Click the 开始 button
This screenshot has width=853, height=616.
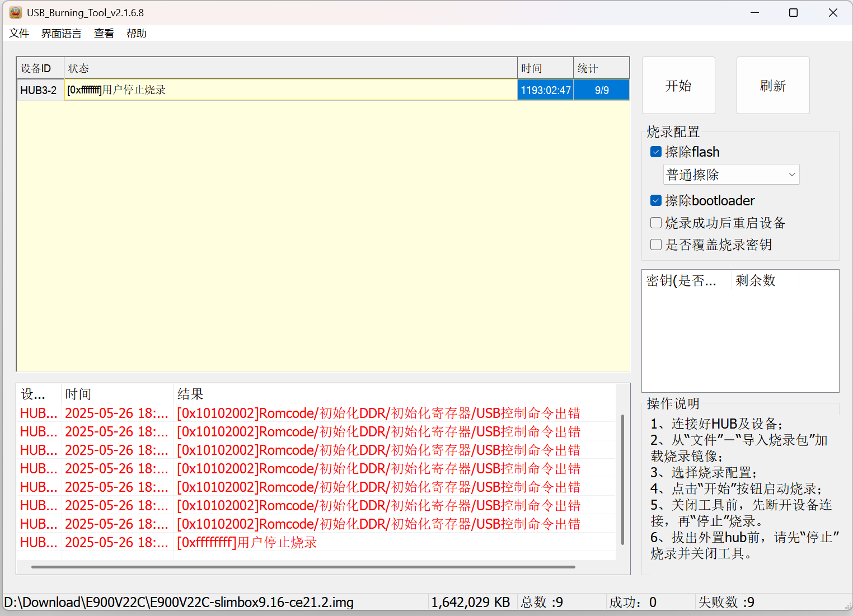click(678, 86)
